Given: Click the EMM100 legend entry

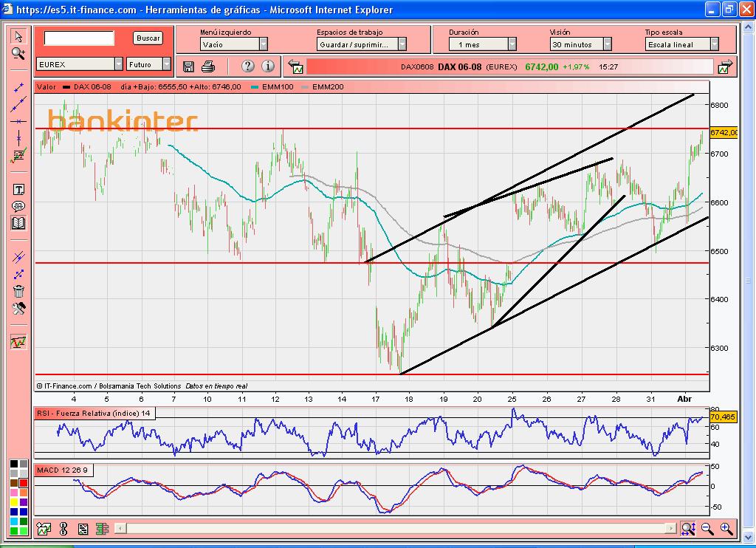Looking at the screenshot, I should [272, 87].
